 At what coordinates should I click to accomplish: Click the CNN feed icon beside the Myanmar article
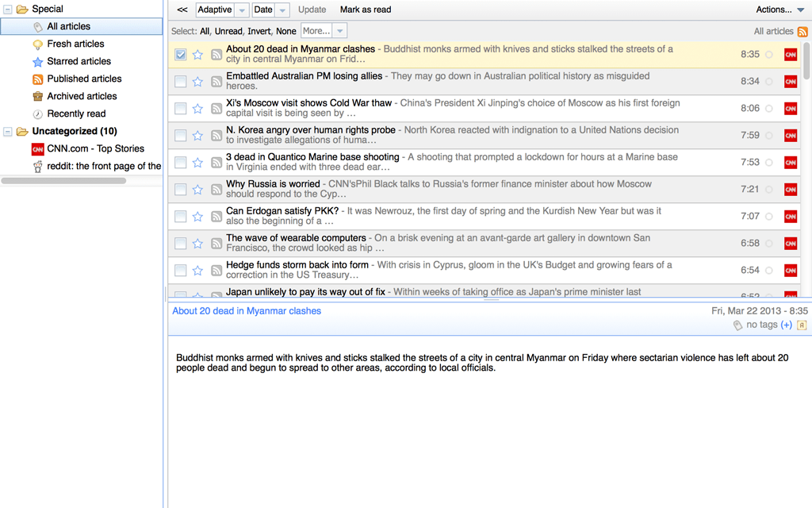(790, 55)
